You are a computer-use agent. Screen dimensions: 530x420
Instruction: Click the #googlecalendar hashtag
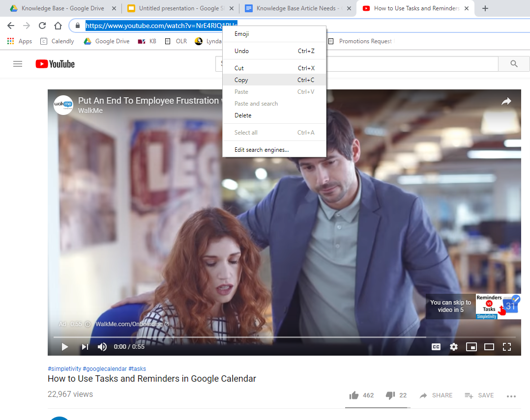click(105, 369)
